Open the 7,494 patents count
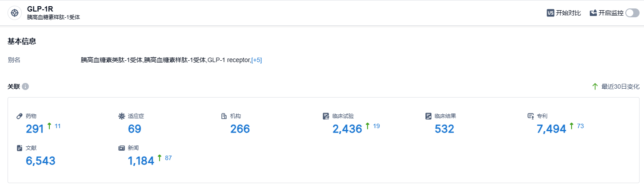The image size is (644, 188). 552,129
